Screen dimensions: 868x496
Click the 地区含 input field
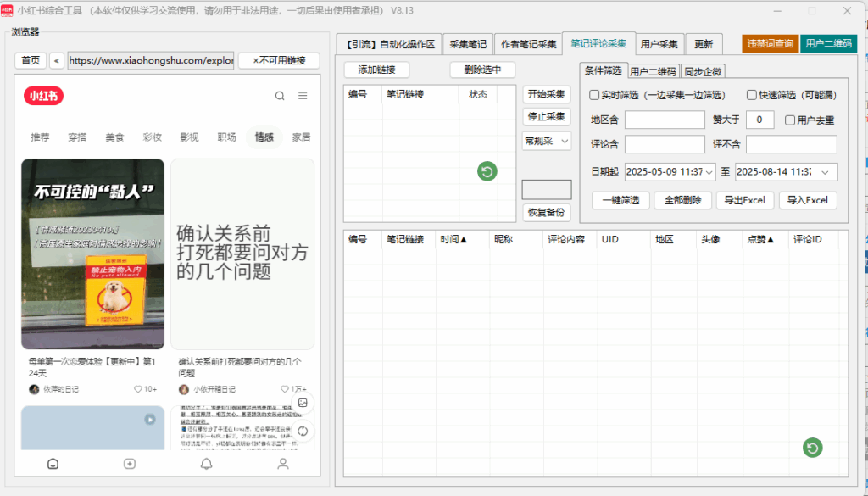(665, 120)
